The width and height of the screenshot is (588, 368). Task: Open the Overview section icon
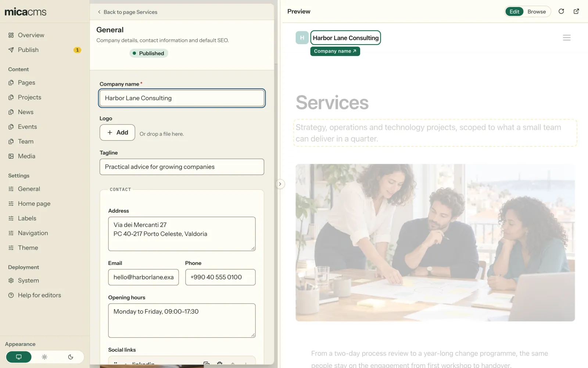click(11, 35)
